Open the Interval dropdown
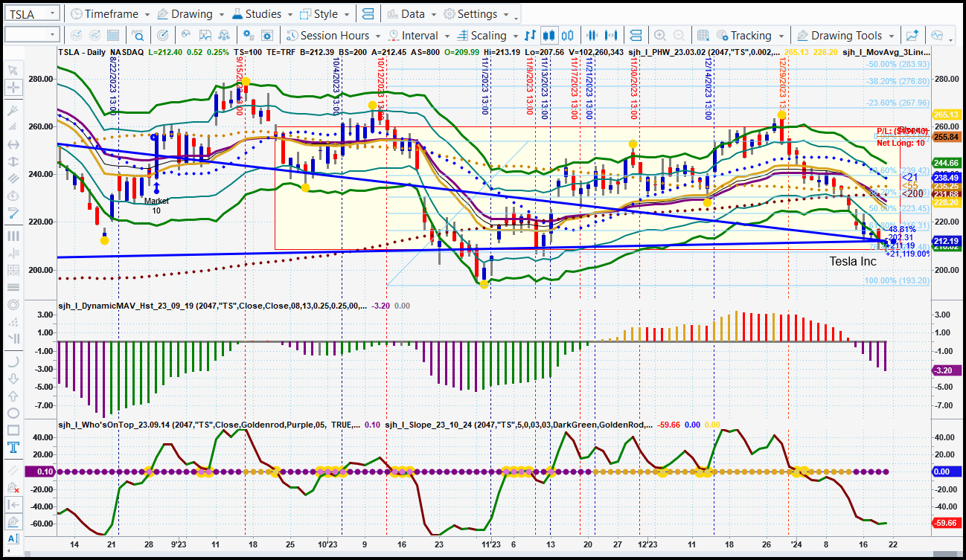966x560 pixels. (419, 35)
